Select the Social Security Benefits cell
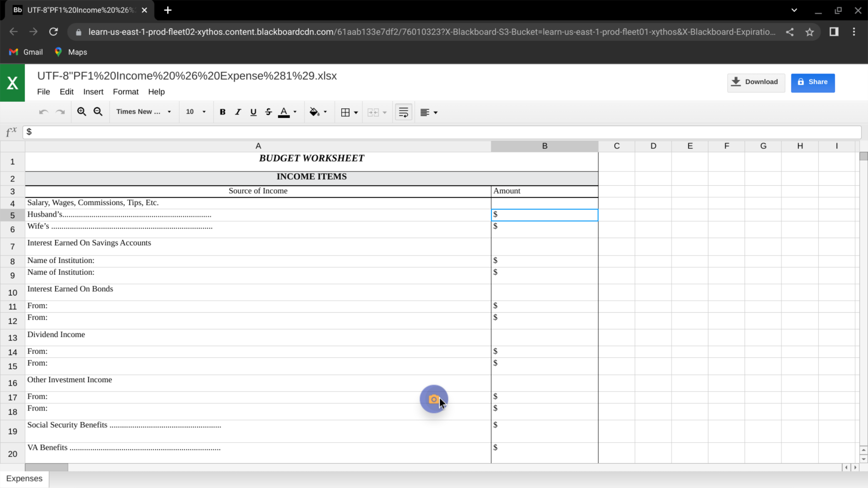868x488 pixels. coord(258,431)
